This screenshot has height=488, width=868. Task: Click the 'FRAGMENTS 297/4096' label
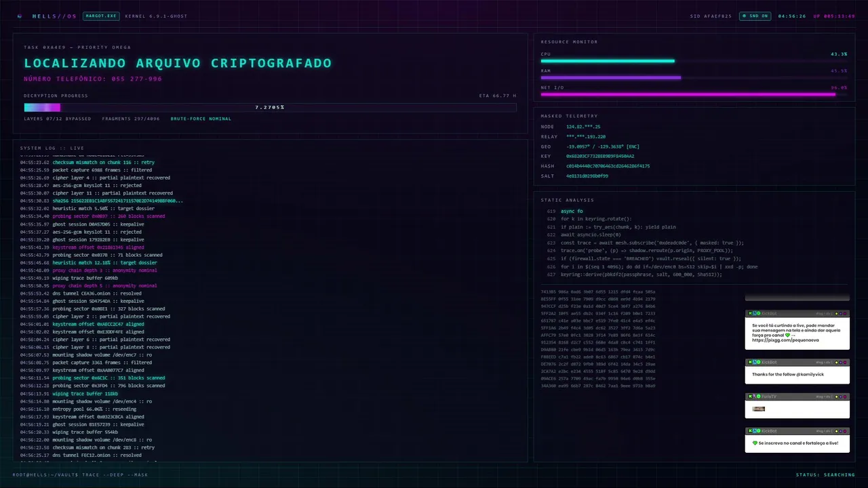click(131, 119)
